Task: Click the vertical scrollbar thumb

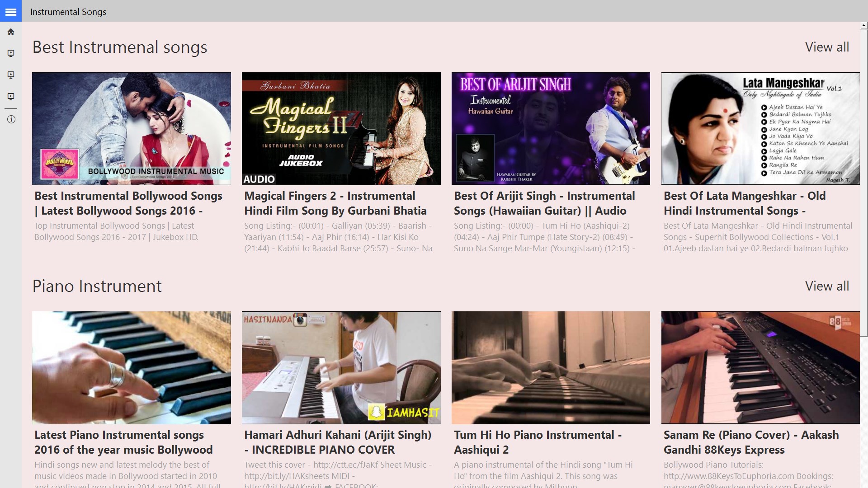Action: tap(864, 181)
